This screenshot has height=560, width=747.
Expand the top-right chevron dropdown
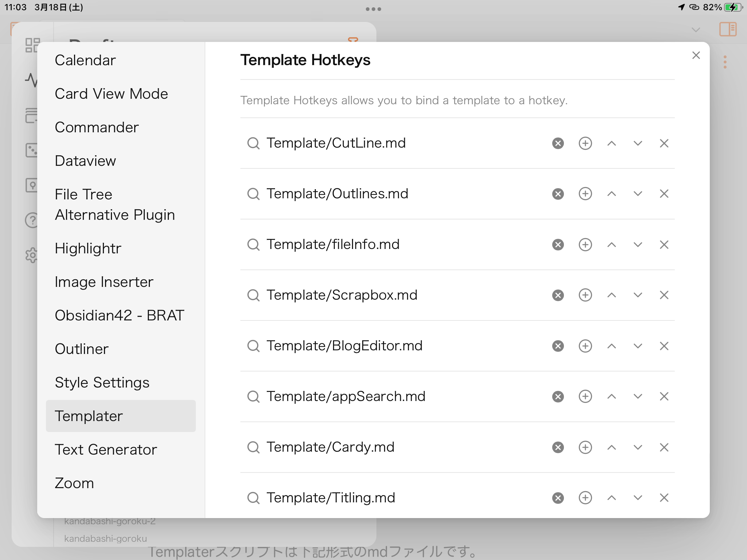click(696, 30)
